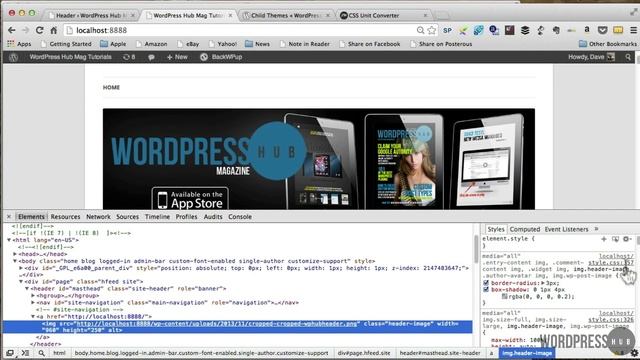Select header#masthead.site-header breadcrumb

pos(440,353)
